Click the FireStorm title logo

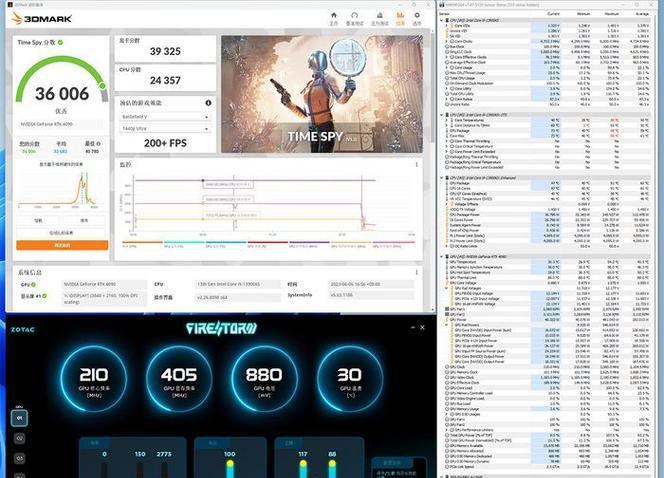[x=221, y=329]
